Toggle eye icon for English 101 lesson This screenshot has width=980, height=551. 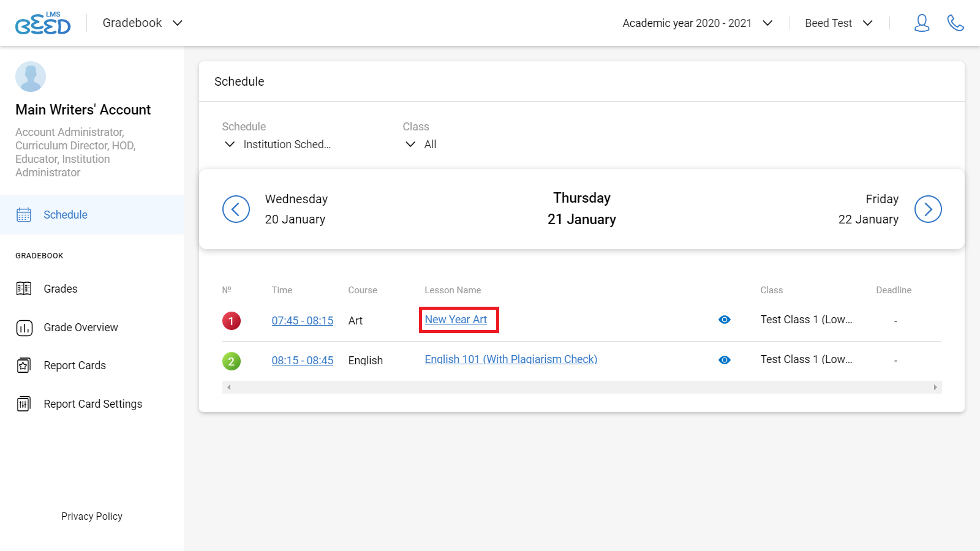tap(725, 360)
